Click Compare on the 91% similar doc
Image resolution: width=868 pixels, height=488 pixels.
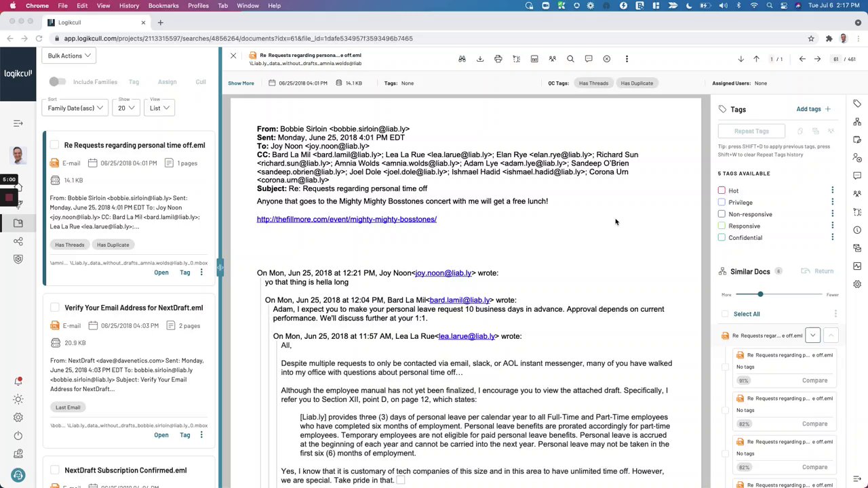coord(814,380)
